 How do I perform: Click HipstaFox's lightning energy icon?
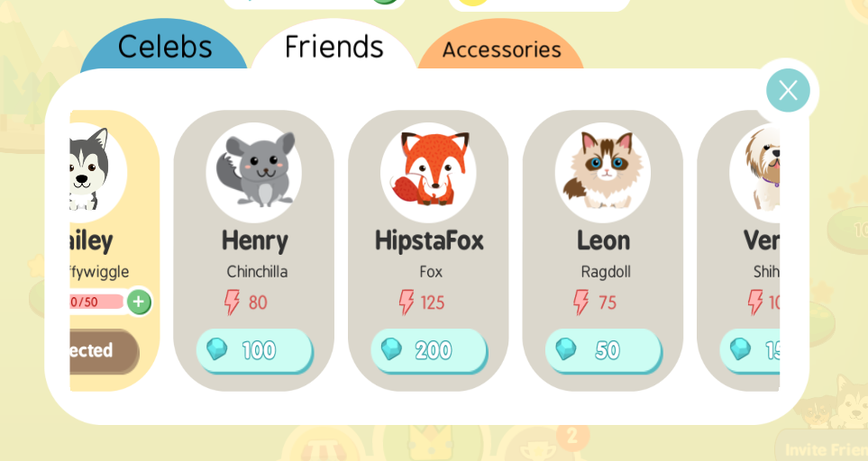coord(407,303)
